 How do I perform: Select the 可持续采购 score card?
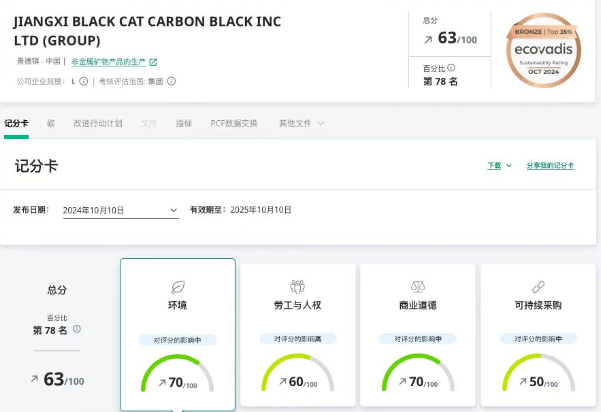(x=538, y=335)
